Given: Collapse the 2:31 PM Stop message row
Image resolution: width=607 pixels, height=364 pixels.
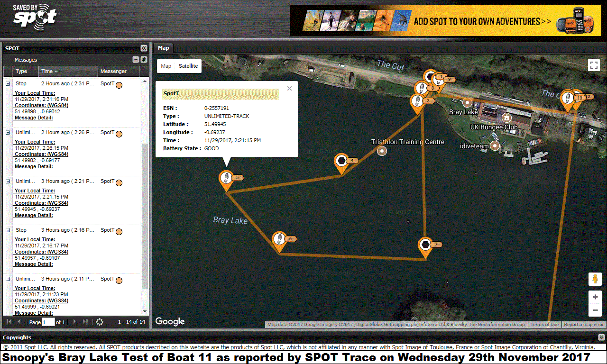Looking at the screenshot, I should pos(8,84).
